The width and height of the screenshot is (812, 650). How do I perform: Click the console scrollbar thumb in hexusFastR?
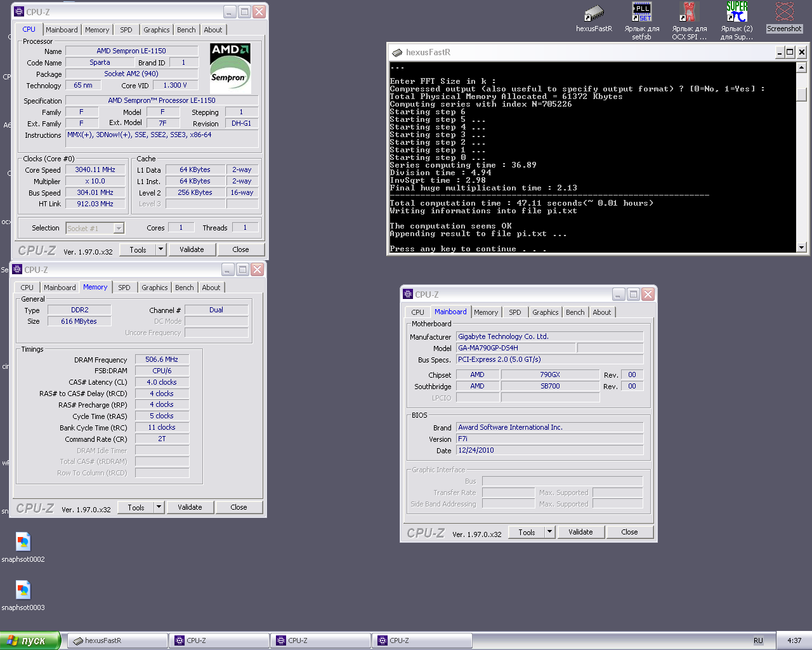point(801,94)
